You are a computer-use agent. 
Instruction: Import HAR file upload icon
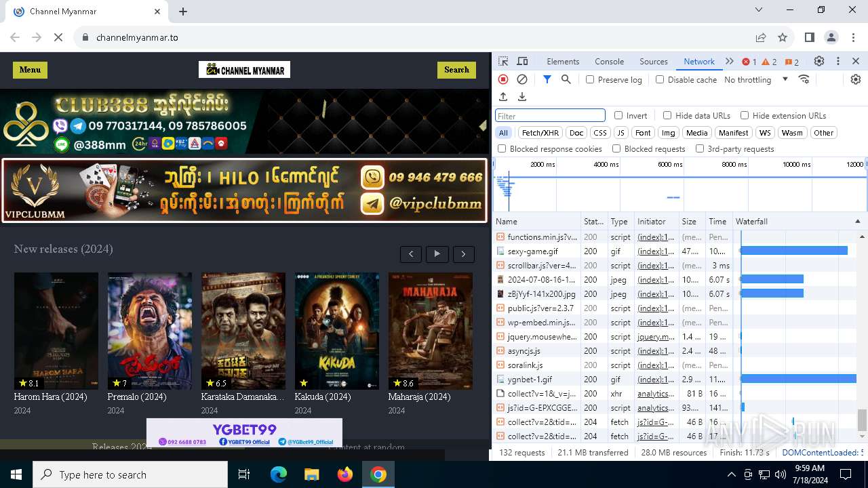pos(503,97)
